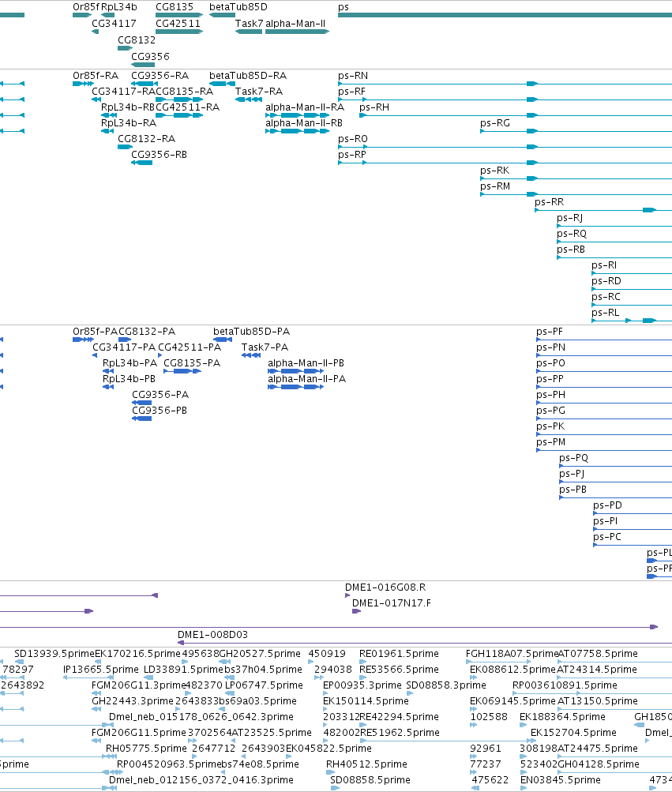Click the CG9356-RB transcript label
Image resolution: width=672 pixels, height=792 pixels.
click(160, 155)
